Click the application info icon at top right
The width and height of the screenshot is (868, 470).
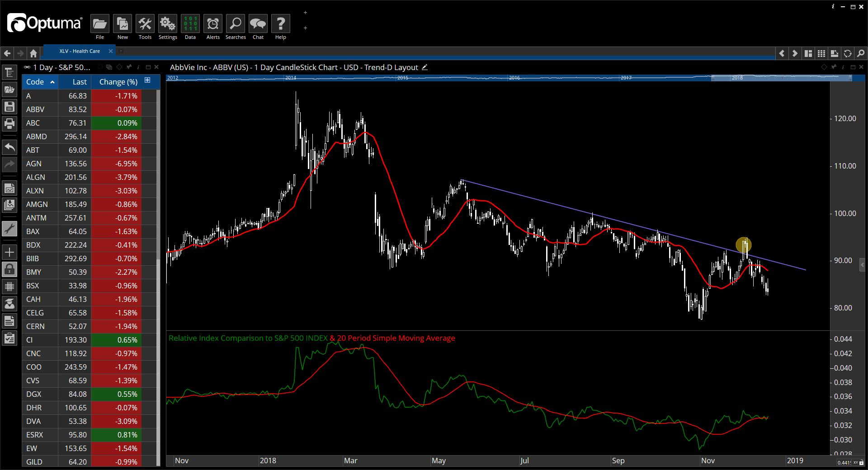pyautogui.click(x=833, y=6)
